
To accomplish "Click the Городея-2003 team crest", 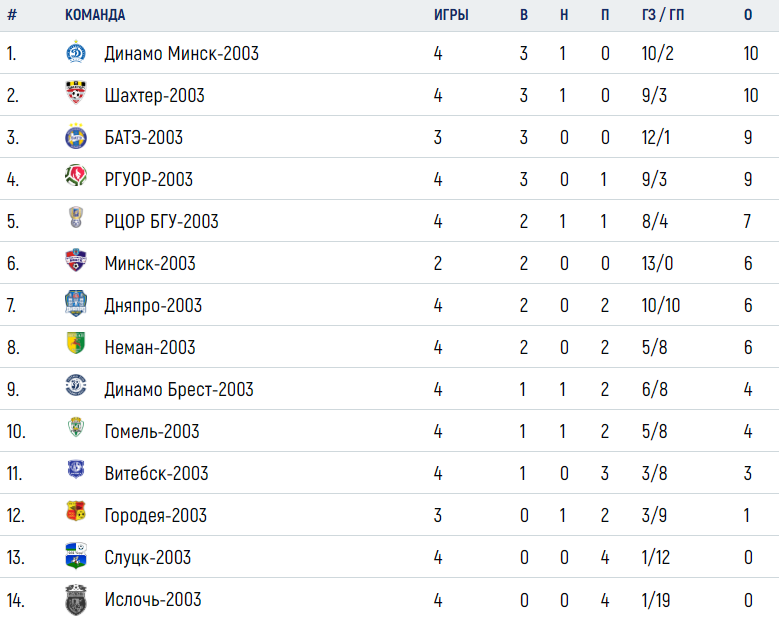I will pyautogui.click(x=76, y=511).
